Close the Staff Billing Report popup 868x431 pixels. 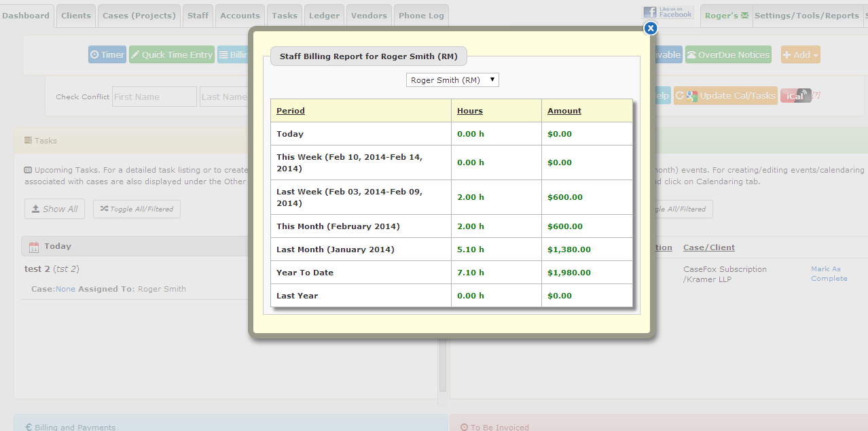pyautogui.click(x=651, y=28)
